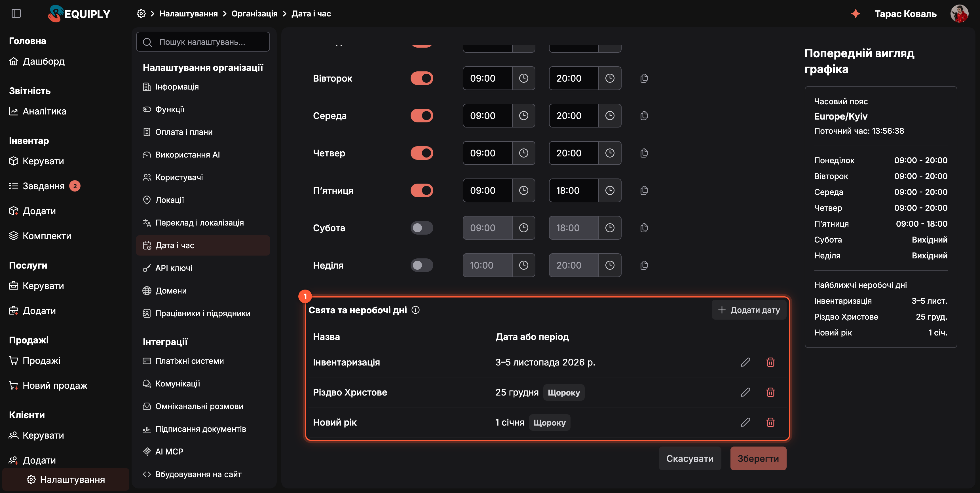Click the Середа start time field 09:00

click(x=487, y=116)
